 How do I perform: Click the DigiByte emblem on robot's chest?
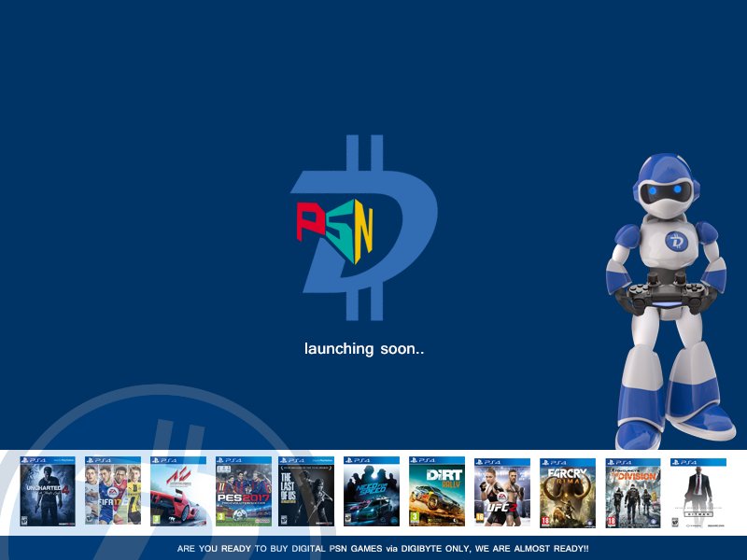pos(675,242)
